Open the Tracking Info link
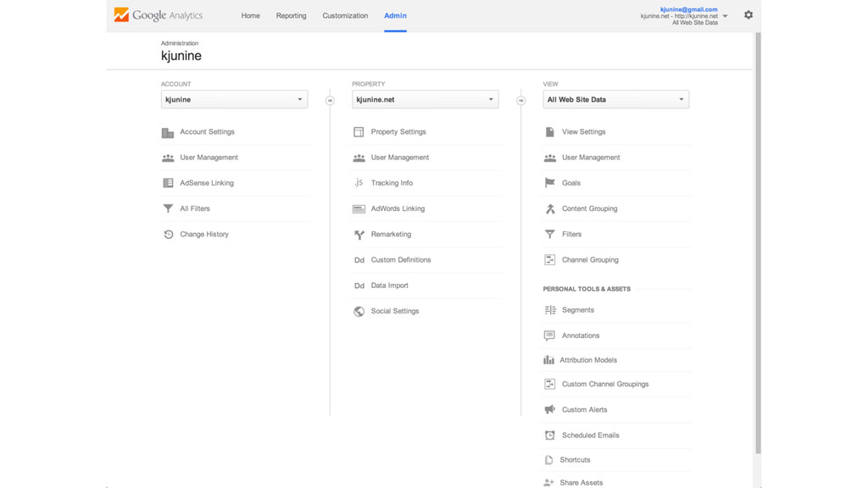868x488 pixels. tap(392, 183)
